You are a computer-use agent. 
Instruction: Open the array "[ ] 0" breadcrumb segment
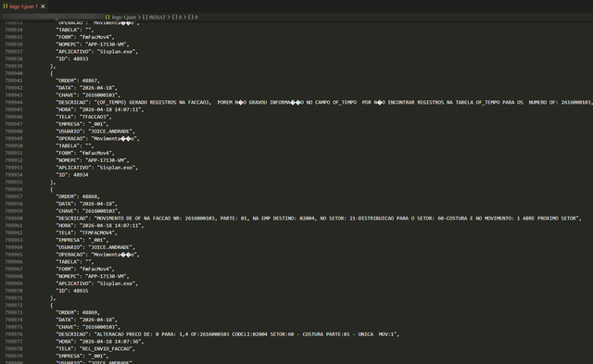[x=177, y=17]
